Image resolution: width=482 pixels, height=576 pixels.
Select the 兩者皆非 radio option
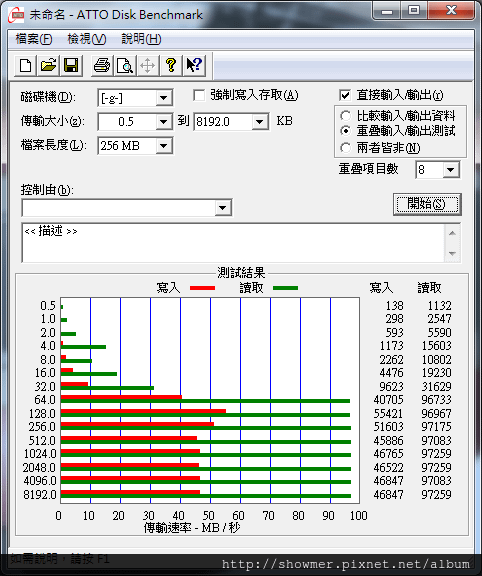pyautogui.click(x=345, y=148)
